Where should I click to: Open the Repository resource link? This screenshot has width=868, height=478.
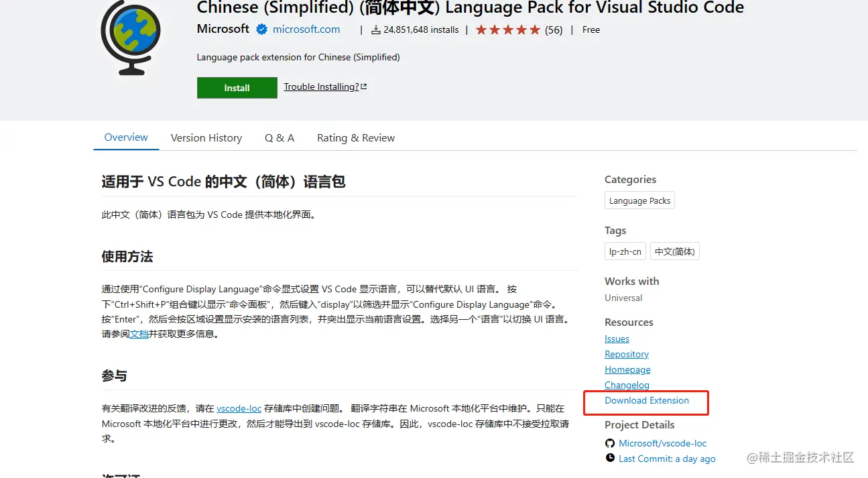[x=627, y=354]
